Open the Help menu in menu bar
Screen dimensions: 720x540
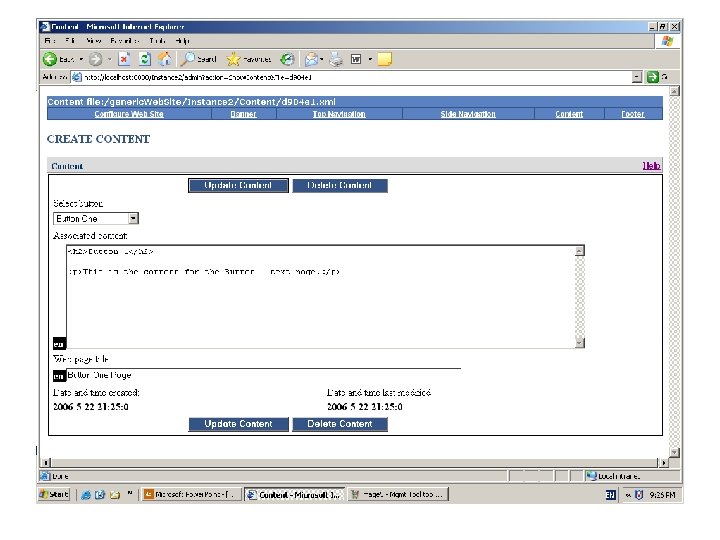coord(182,41)
